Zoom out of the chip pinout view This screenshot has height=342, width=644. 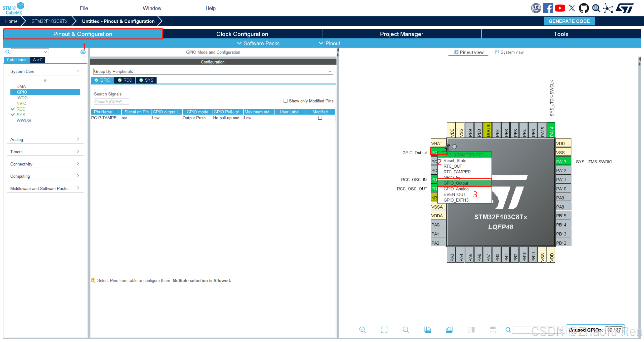[x=406, y=330]
